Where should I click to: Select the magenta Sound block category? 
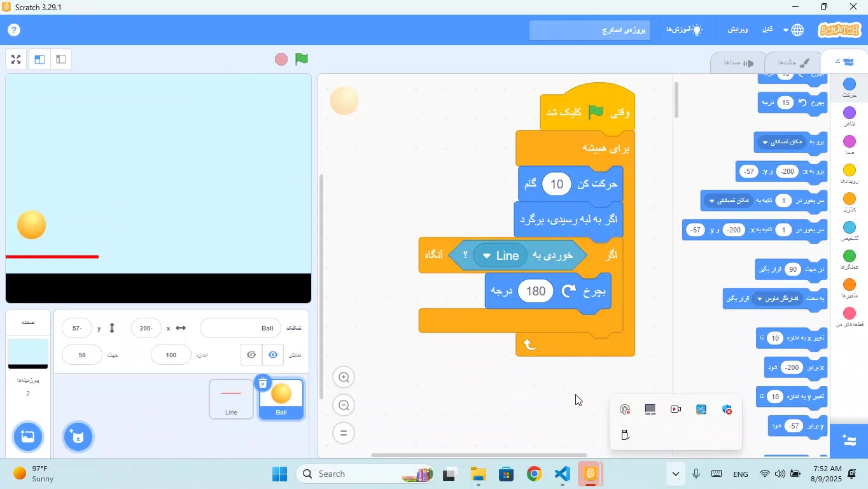pos(850,145)
